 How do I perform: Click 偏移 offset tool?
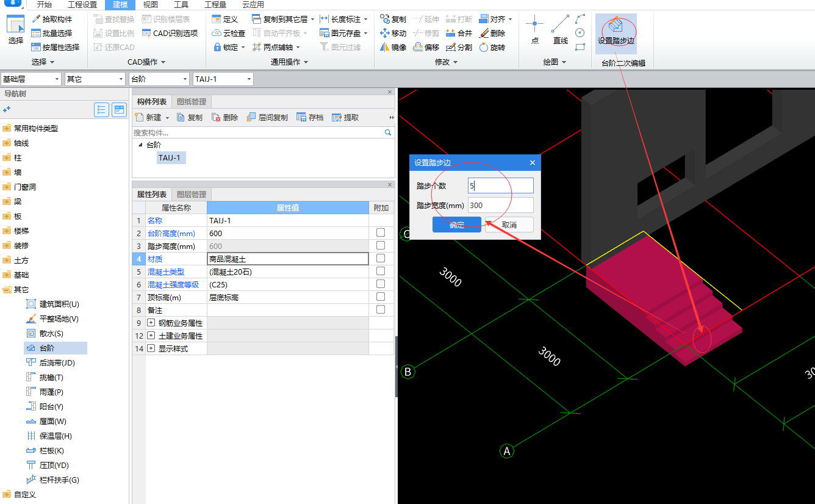tap(426, 47)
